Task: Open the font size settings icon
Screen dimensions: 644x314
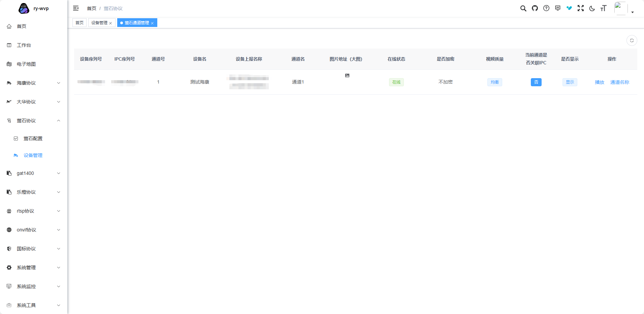Action: click(603, 8)
